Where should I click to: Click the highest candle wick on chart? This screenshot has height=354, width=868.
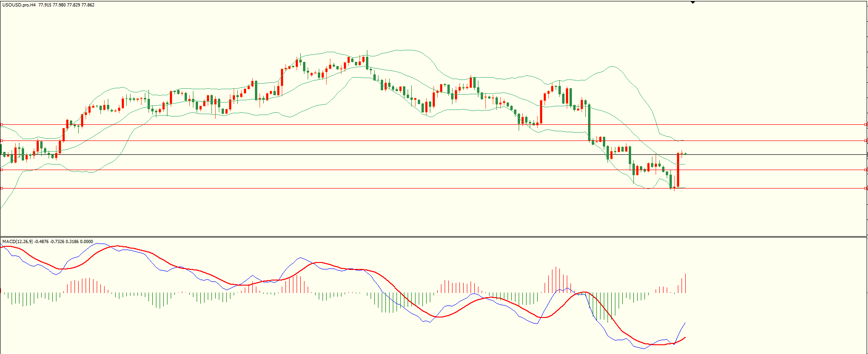click(x=367, y=52)
